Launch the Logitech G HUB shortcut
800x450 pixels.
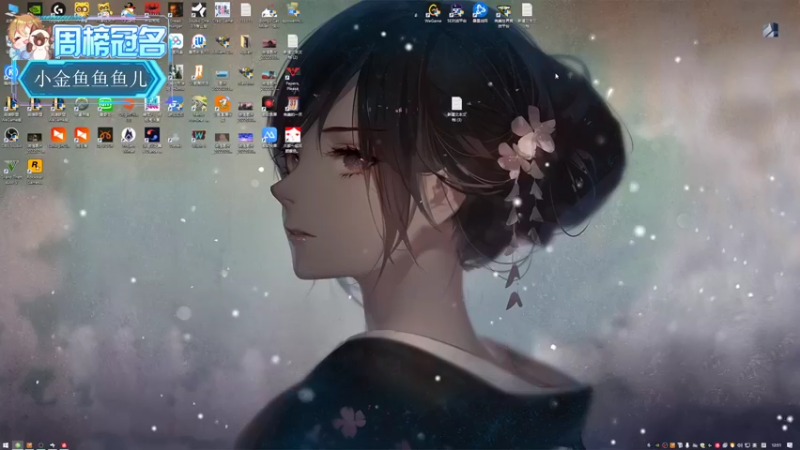pyautogui.click(x=58, y=9)
